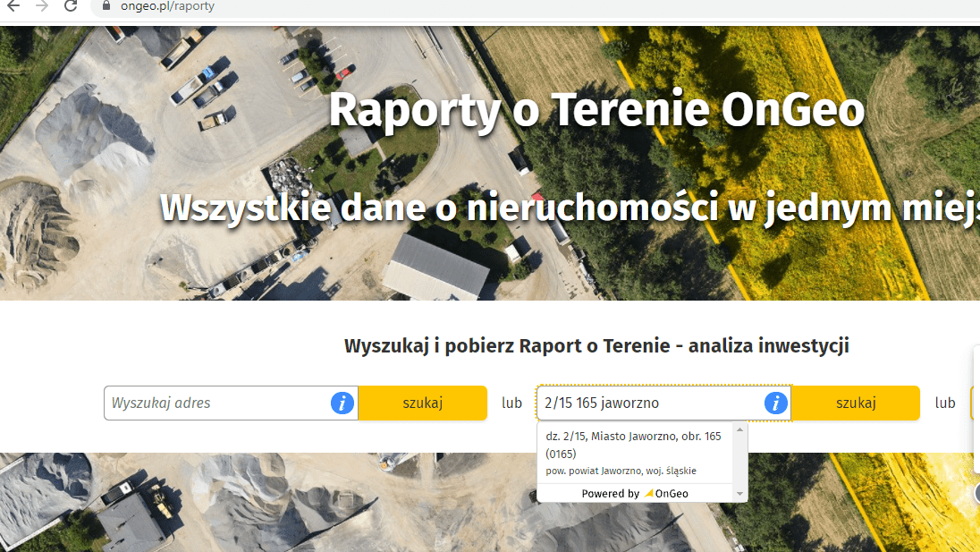Click the info icon in the address search field
Screen dimensions: 980x552
[x=341, y=403]
